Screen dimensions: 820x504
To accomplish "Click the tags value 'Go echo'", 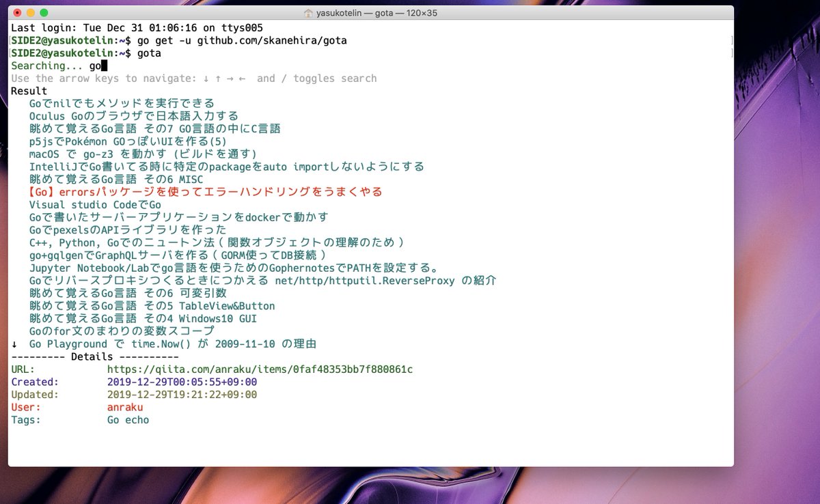I will (128, 420).
